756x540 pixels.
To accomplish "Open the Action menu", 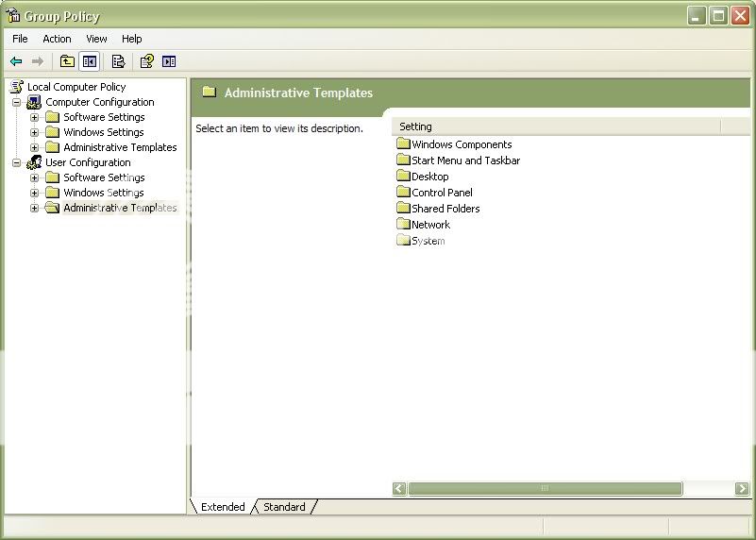I will coord(57,39).
